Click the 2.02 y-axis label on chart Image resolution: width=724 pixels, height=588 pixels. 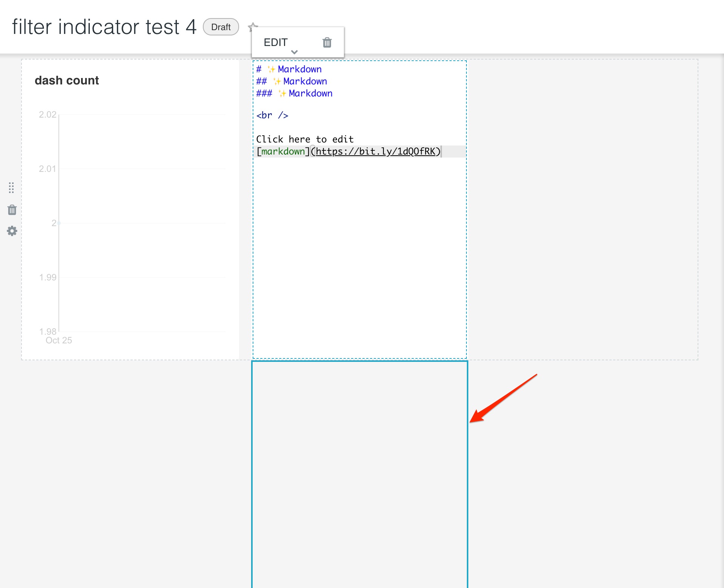tap(48, 114)
